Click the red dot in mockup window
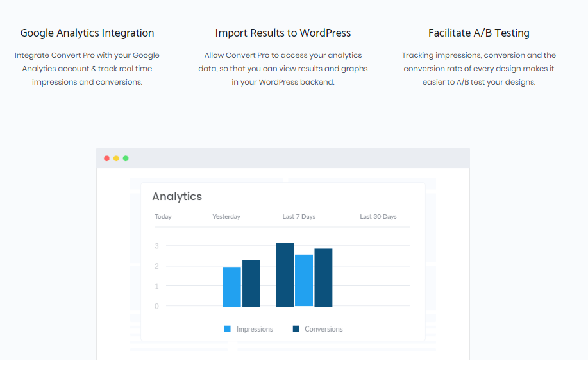 pyautogui.click(x=106, y=158)
